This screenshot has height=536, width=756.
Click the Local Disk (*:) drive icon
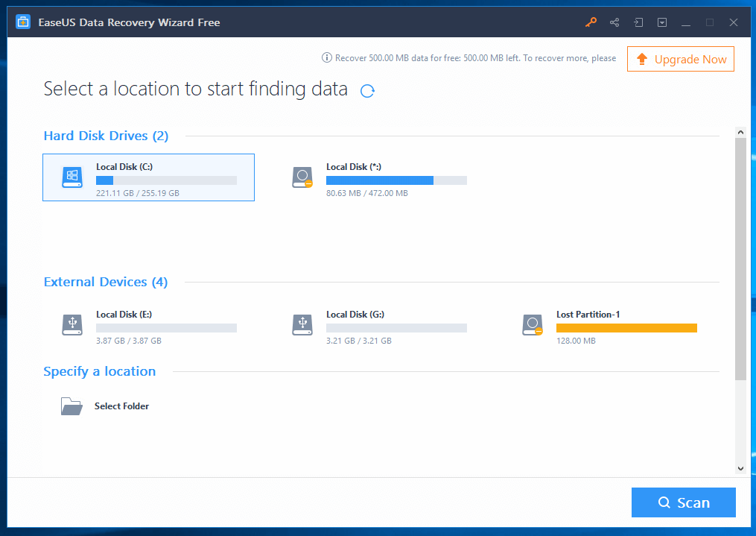coord(302,177)
